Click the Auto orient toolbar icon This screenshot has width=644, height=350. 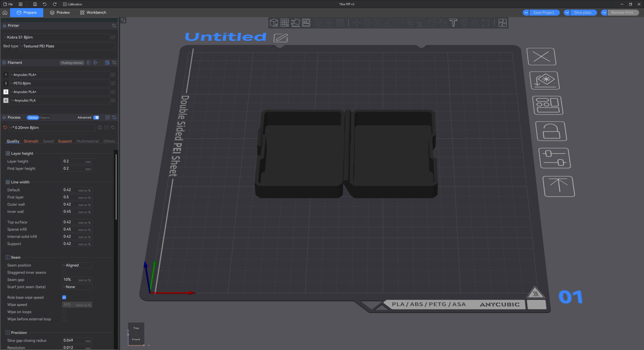pos(295,23)
